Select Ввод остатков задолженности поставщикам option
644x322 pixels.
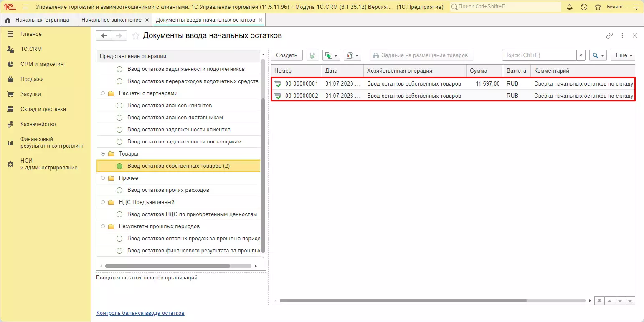[184, 142]
